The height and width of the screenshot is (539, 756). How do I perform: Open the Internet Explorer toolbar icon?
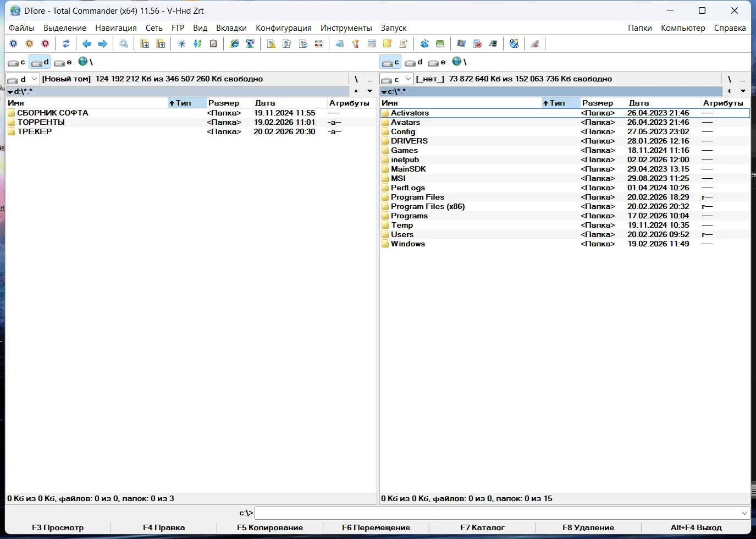tap(235, 44)
